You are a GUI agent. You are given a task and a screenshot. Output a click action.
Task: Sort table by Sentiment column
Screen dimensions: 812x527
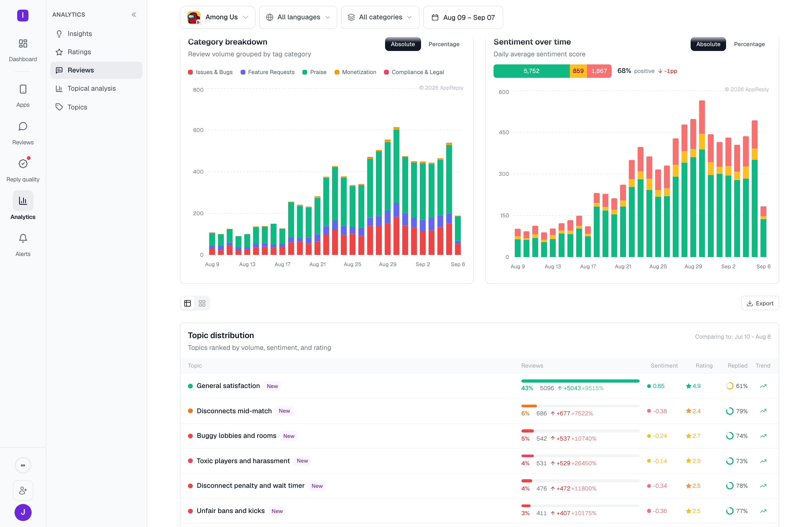[664, 365]
